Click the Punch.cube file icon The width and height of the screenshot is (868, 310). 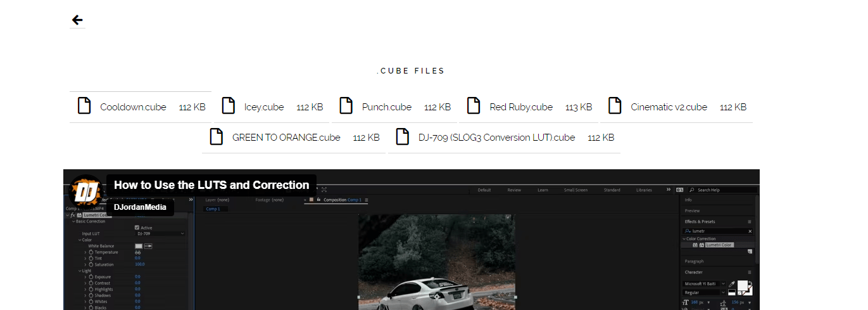coord(346,106)
